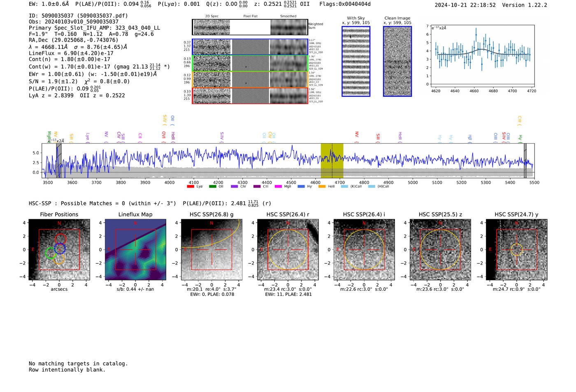Click the yellow highlighted region in full spectrum
The image size is (576, 392).
[x=332, y=160]
